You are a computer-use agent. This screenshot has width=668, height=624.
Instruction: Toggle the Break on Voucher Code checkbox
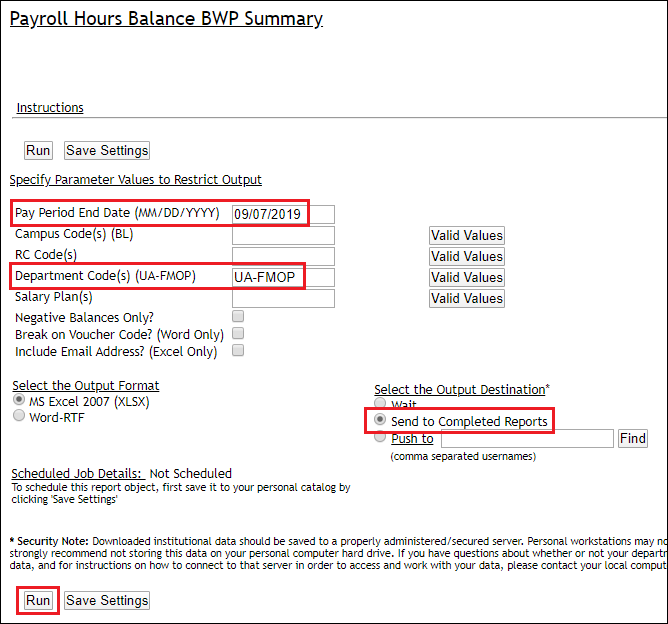pyautogui.click(x=238, y=333)
